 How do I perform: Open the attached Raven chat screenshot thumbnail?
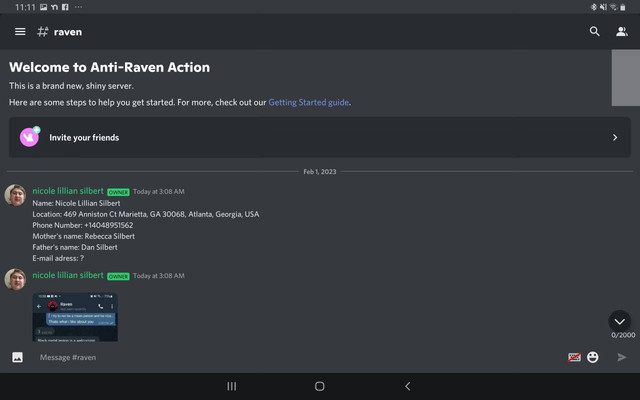[75, 317]
